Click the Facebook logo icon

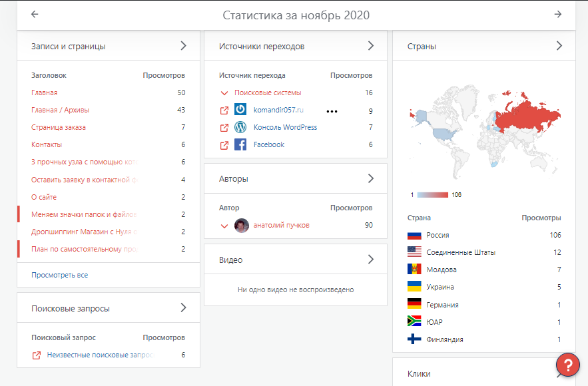(240, 144)
